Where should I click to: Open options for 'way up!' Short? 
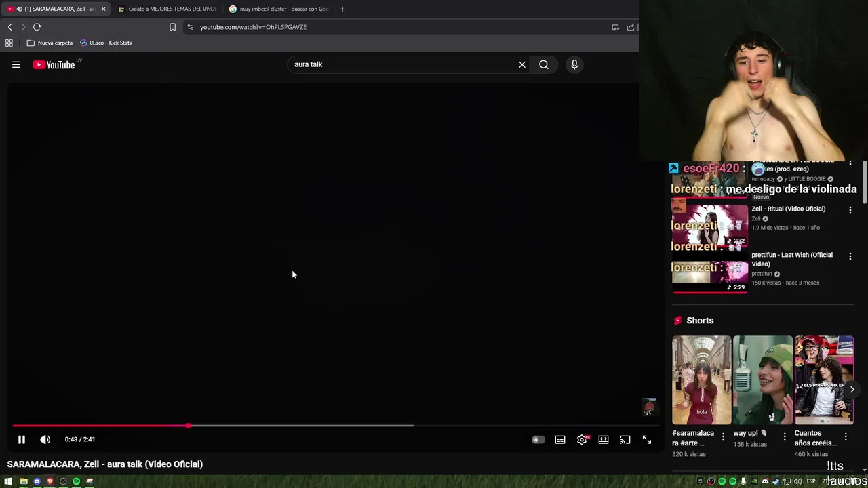[x=785, y=436]
